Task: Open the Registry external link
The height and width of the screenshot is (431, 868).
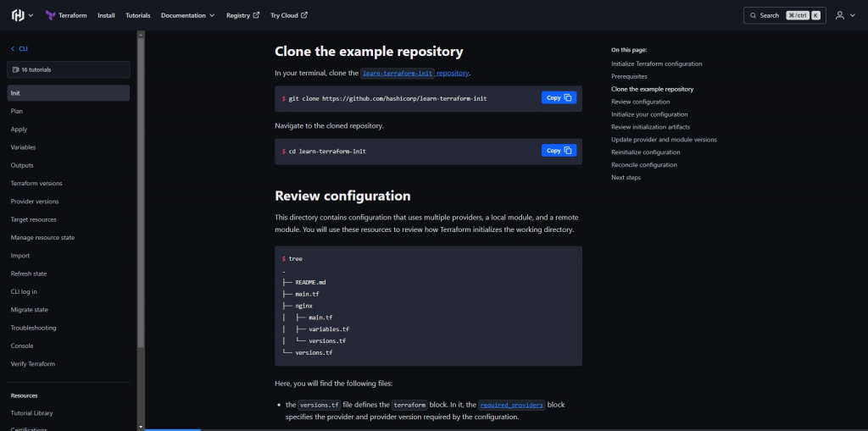Action: pos(242,15)
